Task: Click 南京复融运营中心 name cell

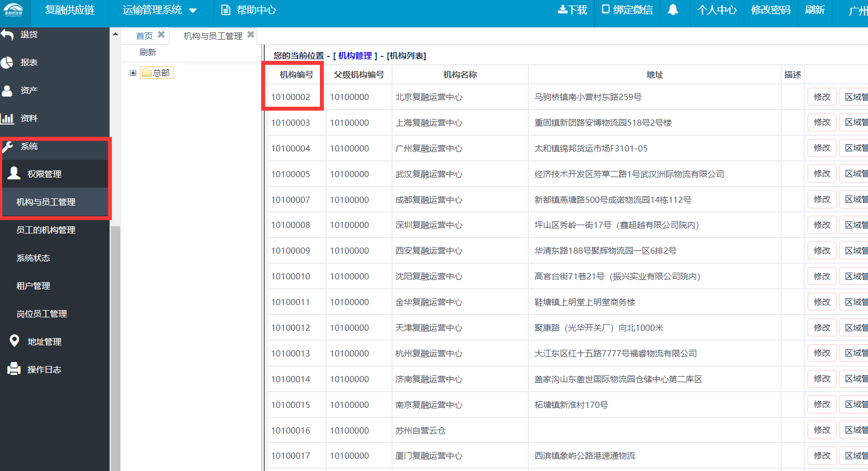Action: tap(429, 405)
